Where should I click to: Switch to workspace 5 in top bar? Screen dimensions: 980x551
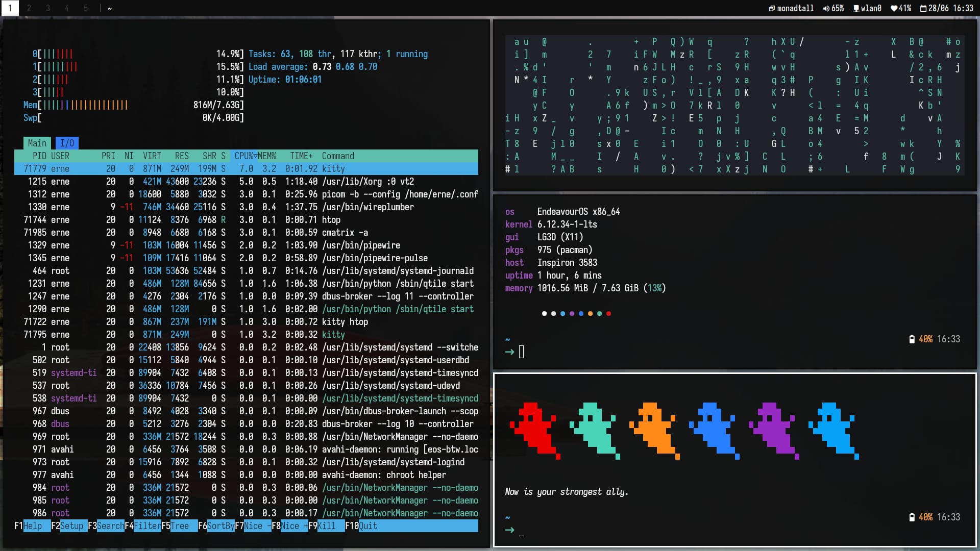pyautogui.click(x=86, y=8)
